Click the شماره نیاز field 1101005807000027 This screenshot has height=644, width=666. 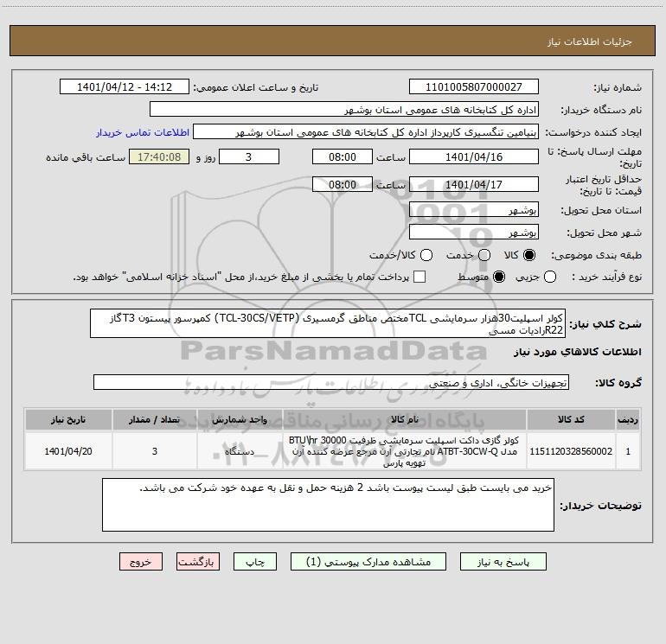point(474,87)
